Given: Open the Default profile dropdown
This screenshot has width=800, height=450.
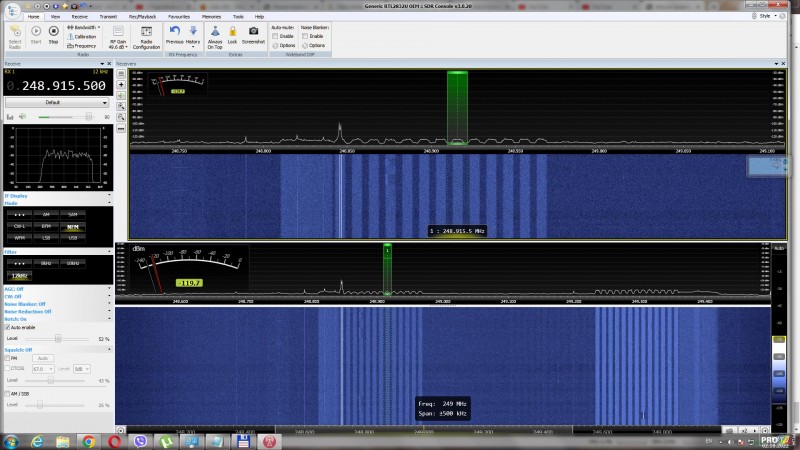Looking at the screenshot, I should point(56,102).
